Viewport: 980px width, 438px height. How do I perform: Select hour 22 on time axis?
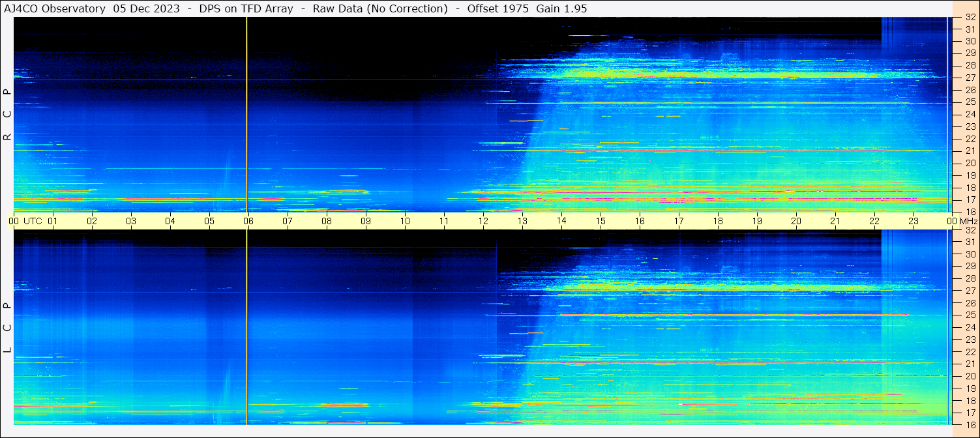pos(874,221)
